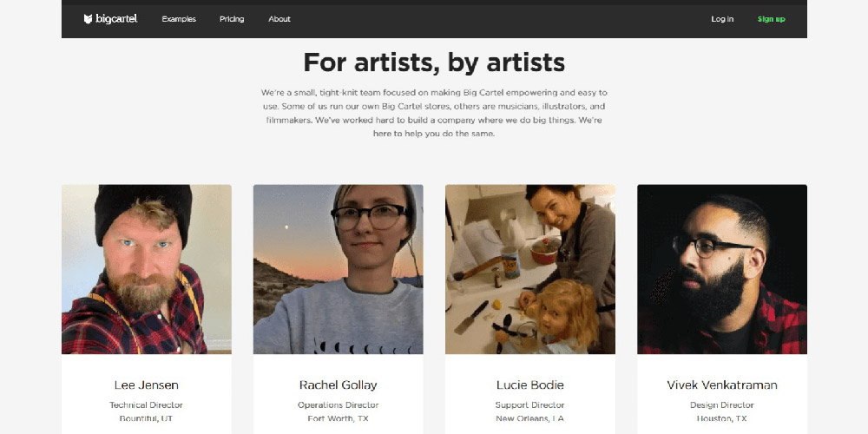Open the Examples menu item

pos(179,19)
